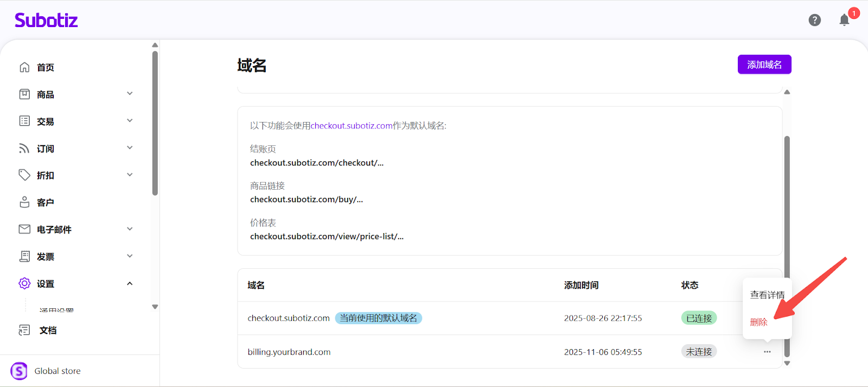The height and width of the screenshot is (387, 868).
Task: Click the main panel vertical scrollbar
Action: (787, 244)
